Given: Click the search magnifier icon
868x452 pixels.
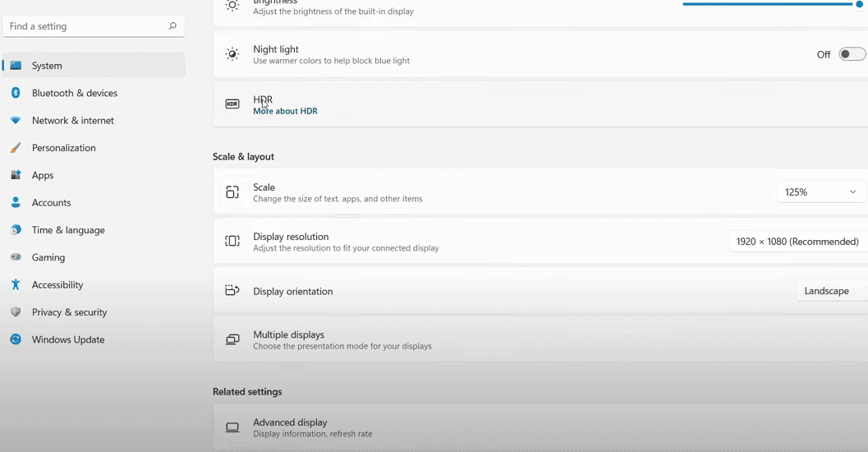Looking at the screenshot, I should 172,26.
